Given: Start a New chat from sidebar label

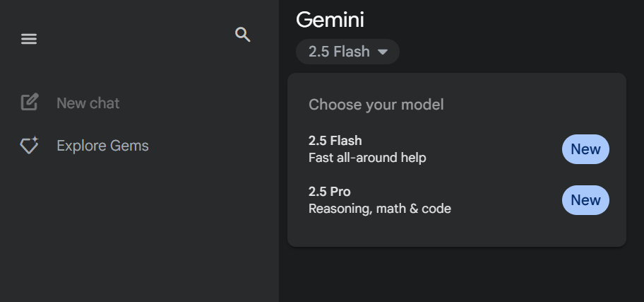Looking at the screenshot, I should 88,103.
